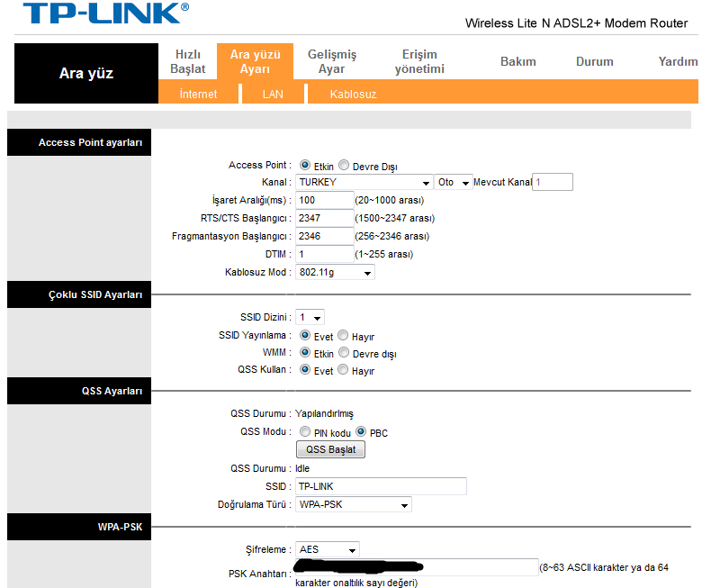Click the Access Point ayarları section heading
Viewport: 702px width, 588px height.
click(x=79, y=142)
